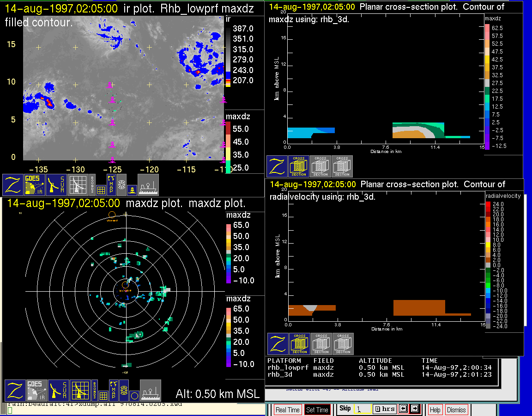Click the third SECTION cube icon in the radial velocity panel

343,344
